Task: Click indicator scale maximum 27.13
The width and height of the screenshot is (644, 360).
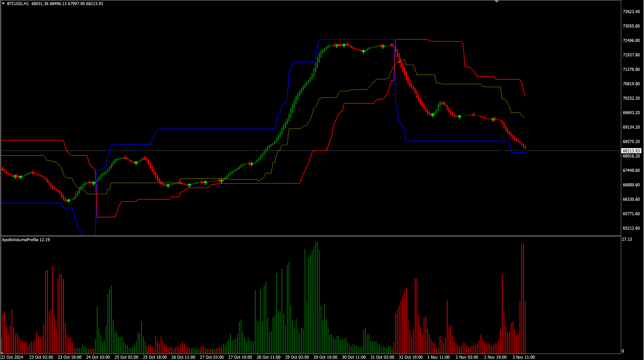Action: pyautogui.click(x=627, y=239)
